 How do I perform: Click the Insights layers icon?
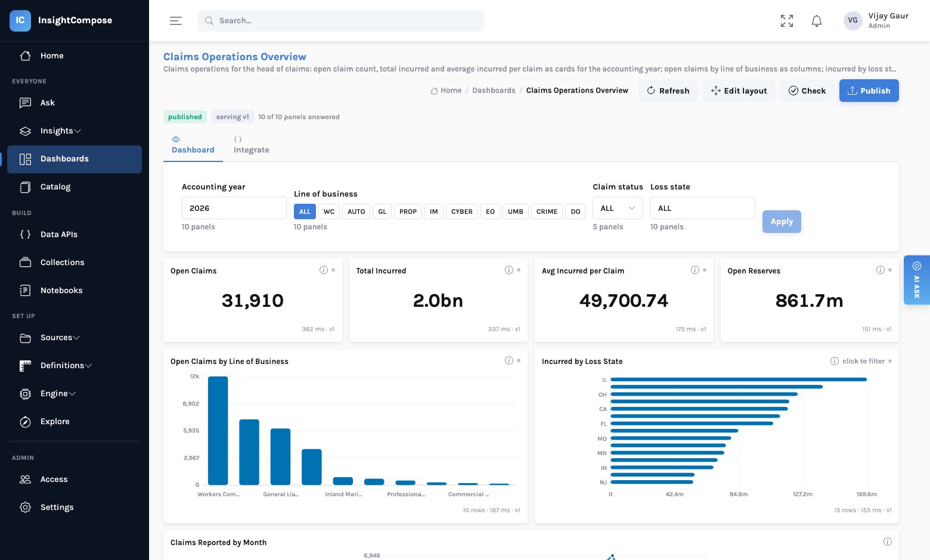coord(25,130)
